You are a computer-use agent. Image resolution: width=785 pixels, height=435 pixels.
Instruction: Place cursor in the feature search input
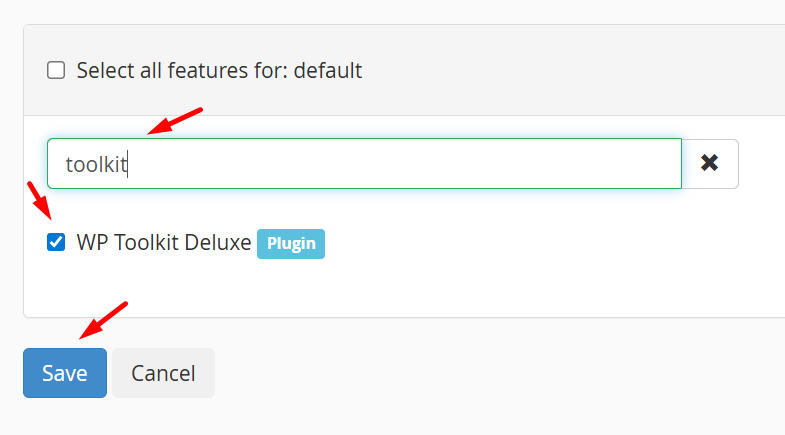(x=364, y=164)
